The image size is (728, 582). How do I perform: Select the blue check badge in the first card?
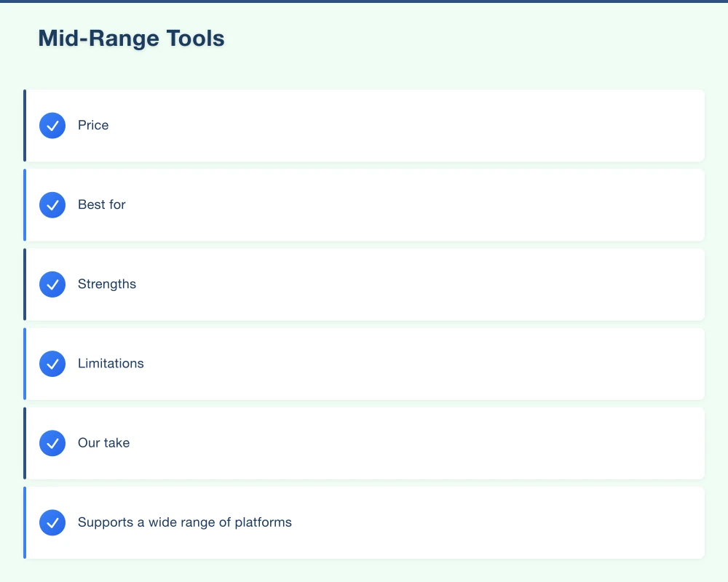(52, 125)
